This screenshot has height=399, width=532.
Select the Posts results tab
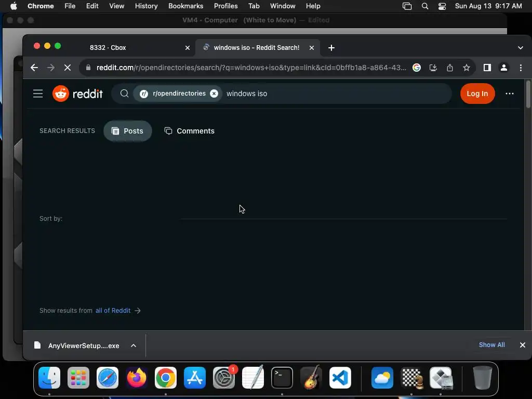coord(128,131)
